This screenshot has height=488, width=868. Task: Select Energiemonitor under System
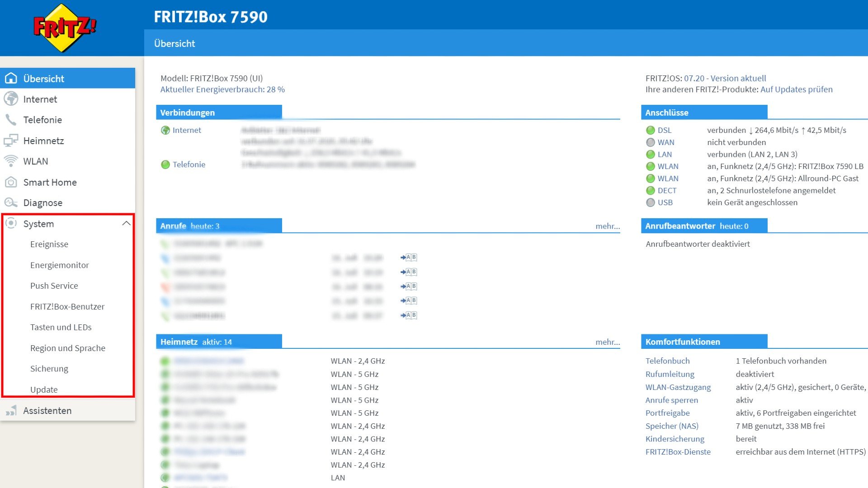(60, 265)
